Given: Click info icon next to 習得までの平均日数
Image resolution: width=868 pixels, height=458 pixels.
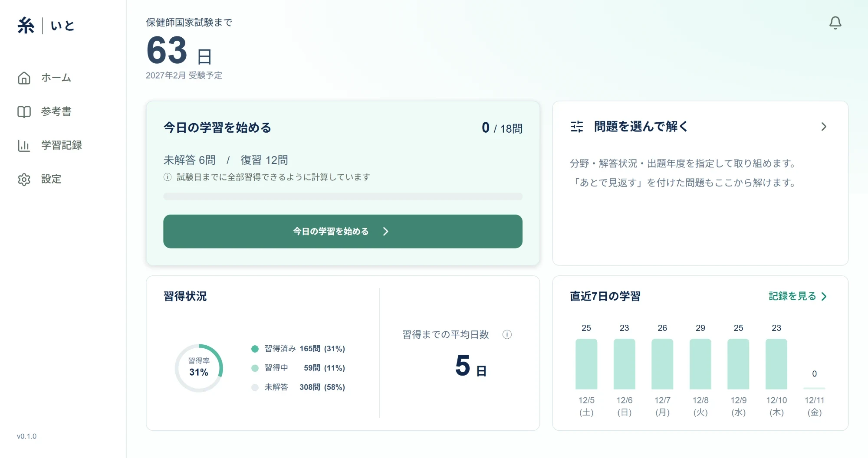Looking at the screenshot, I should 507,334.
